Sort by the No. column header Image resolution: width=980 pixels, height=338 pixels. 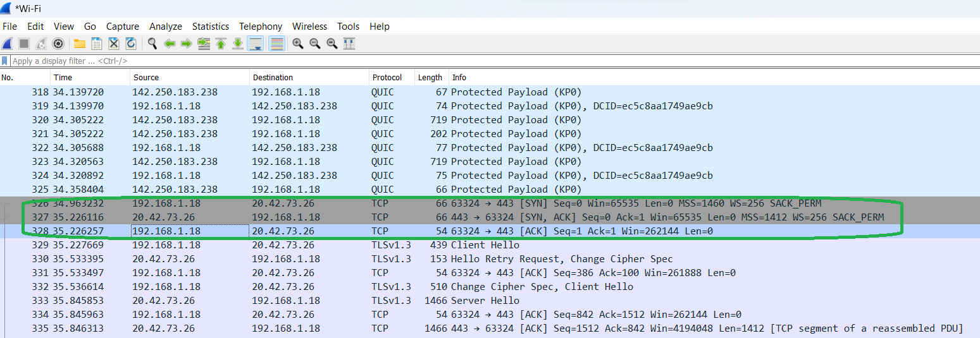point(25,78)
